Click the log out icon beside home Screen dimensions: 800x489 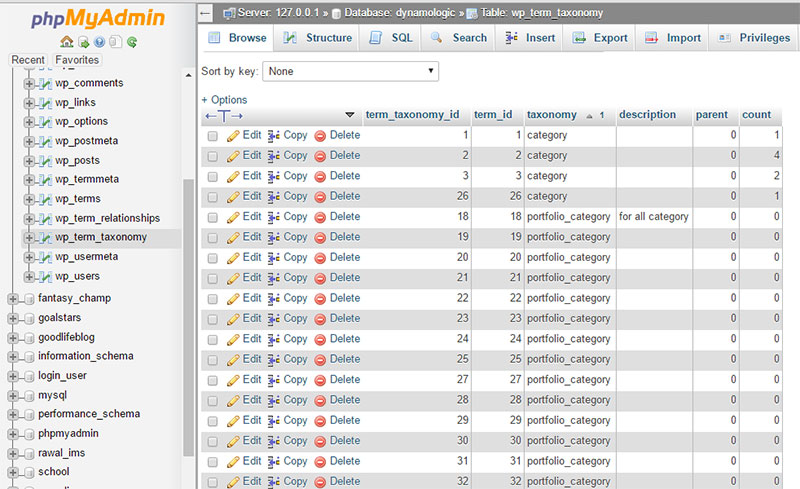click(84, 42)
